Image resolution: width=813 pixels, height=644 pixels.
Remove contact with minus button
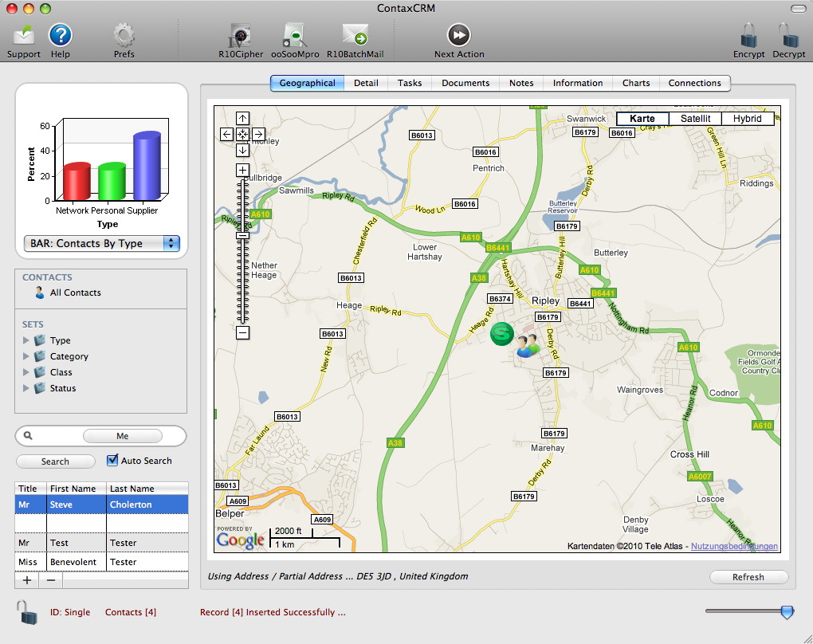tap(51, 580)
